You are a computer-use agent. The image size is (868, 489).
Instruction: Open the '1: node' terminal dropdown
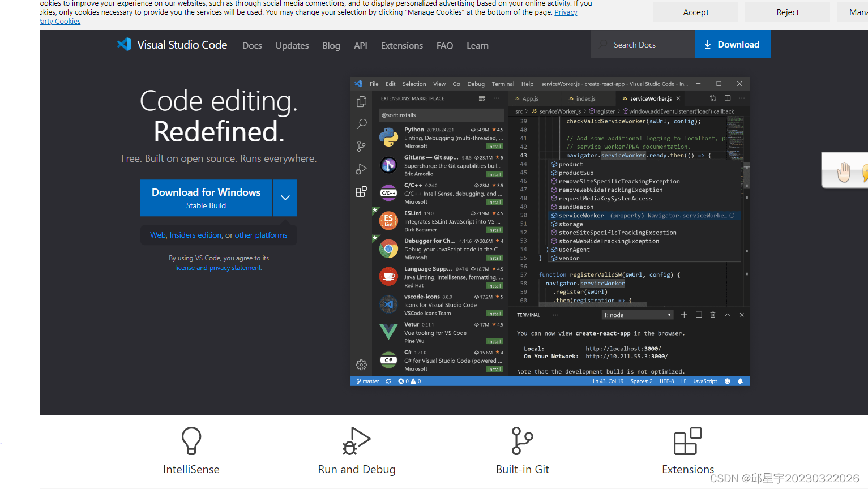(638, 315)
